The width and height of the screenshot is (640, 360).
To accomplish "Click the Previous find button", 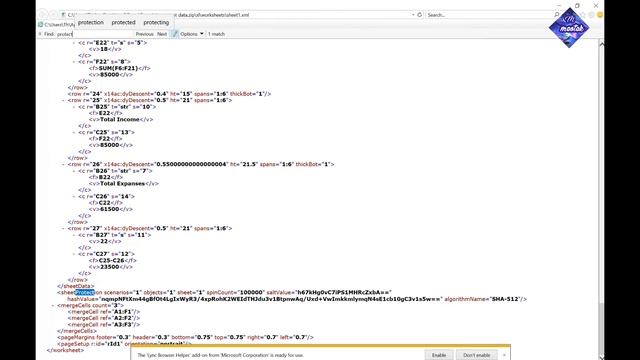I will point(144,34).
